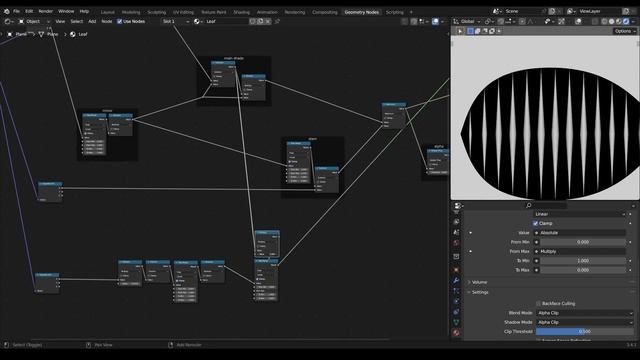Open Physics properties tab

point(456,302)
